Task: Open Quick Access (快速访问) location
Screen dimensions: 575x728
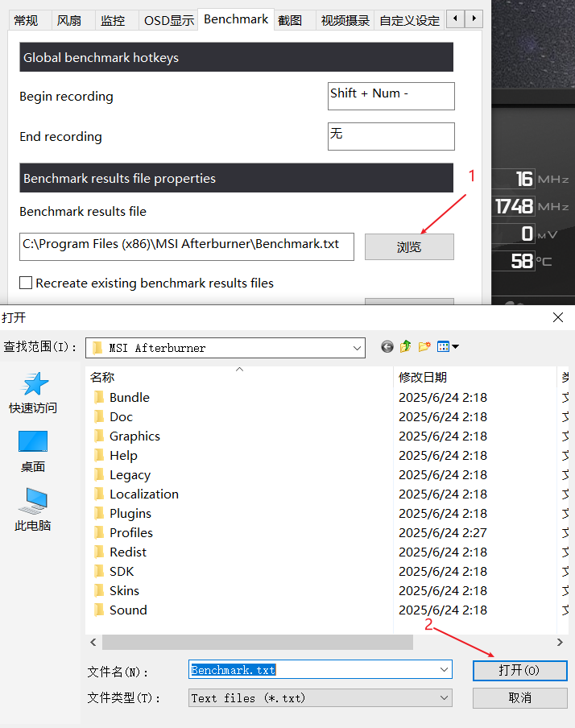Action: tap(33, 393)
